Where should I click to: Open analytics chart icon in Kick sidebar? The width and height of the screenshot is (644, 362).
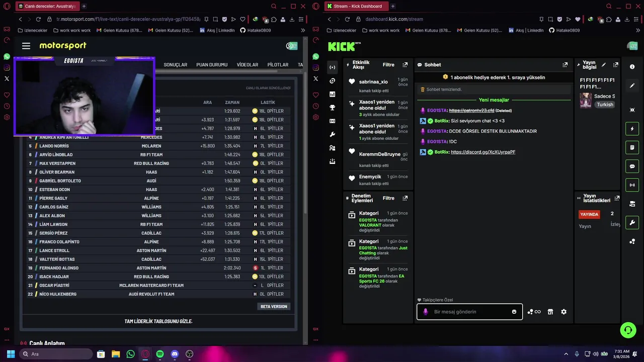[332, 94]
